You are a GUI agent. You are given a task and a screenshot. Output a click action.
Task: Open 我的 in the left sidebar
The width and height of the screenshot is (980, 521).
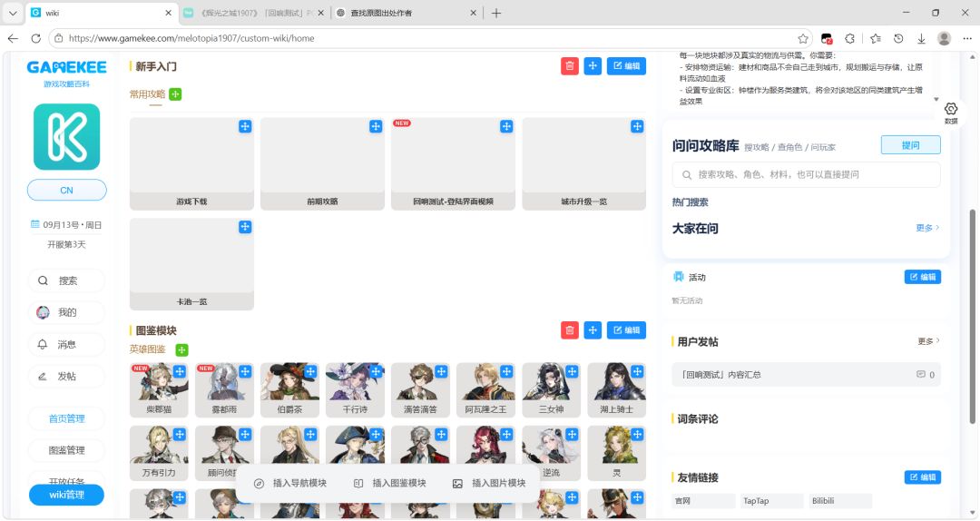coord(67,313)
